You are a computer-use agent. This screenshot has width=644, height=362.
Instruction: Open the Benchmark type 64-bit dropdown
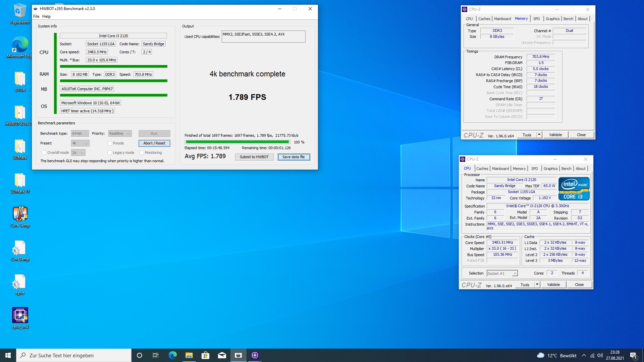pos(80,133)
